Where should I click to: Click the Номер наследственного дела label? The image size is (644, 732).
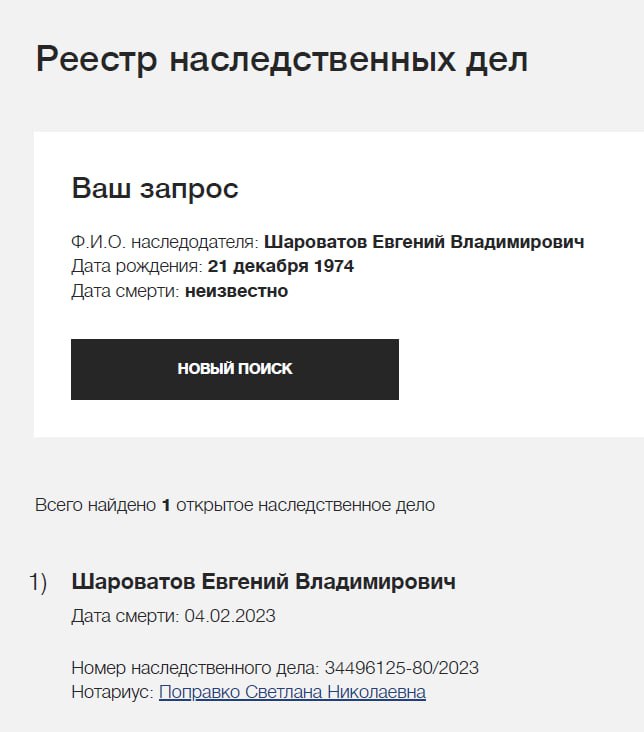[195, 668]
